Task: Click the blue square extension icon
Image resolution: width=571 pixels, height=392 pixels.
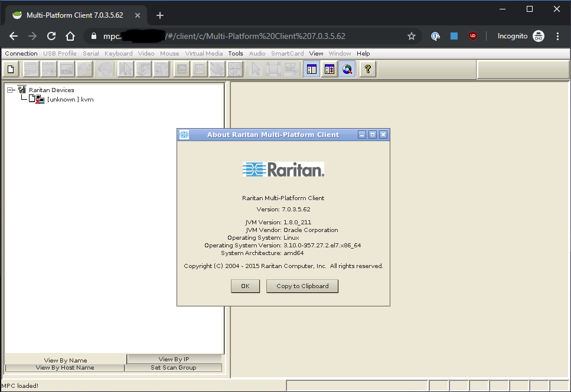Action: 453,36
